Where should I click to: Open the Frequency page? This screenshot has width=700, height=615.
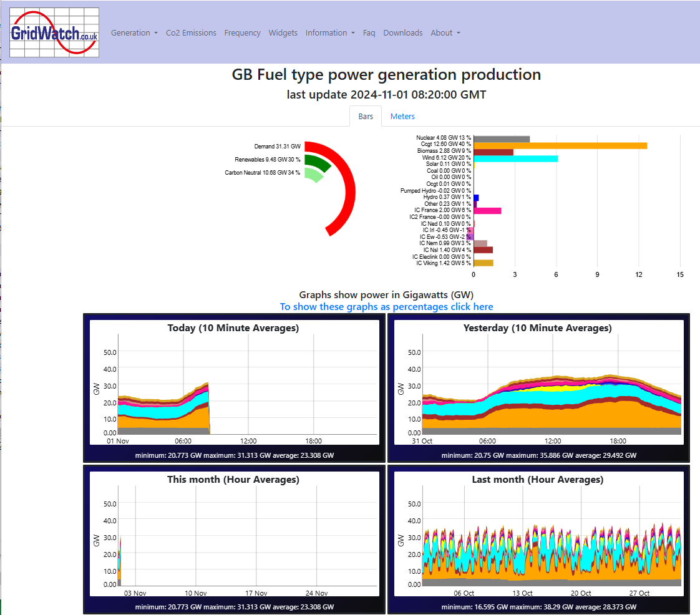(x=243, y=32)
